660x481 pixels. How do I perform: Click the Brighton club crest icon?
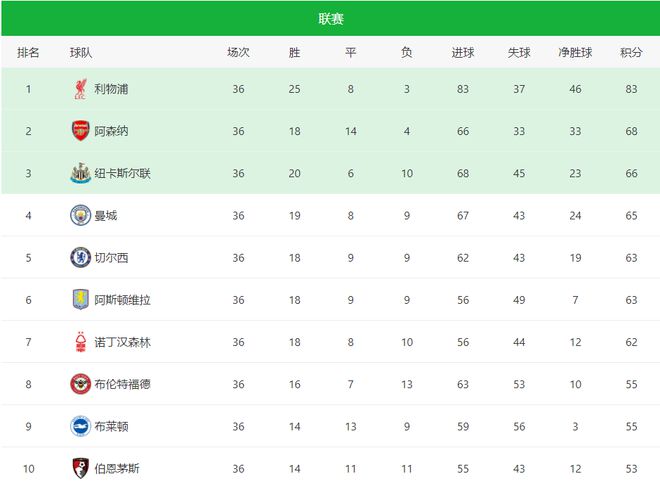click(x=80, y=426)
